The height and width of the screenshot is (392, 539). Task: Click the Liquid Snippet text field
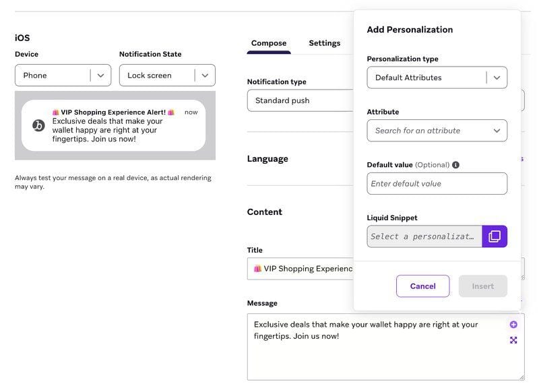424,236
